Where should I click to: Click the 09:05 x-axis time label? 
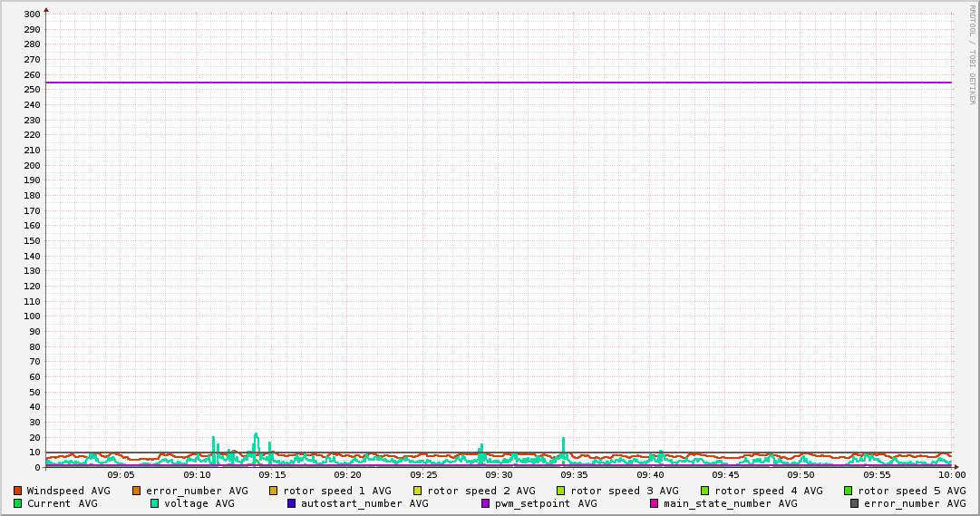121,474
